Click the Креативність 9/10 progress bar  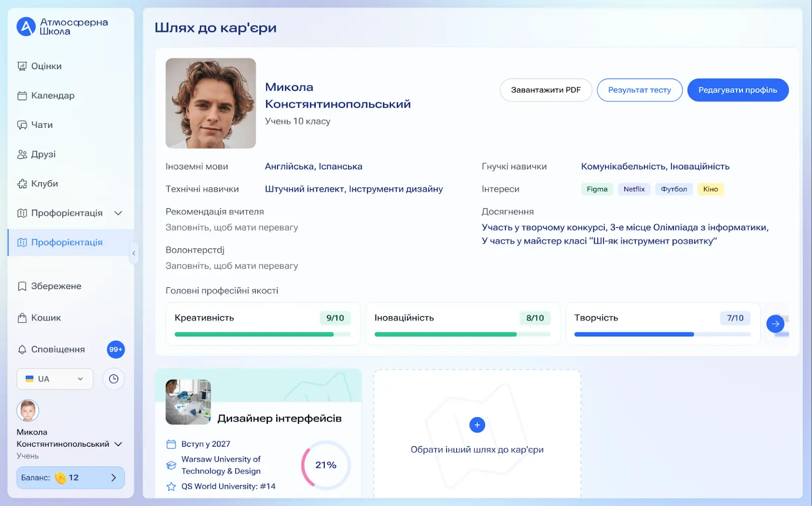click(x=262, y=334)
